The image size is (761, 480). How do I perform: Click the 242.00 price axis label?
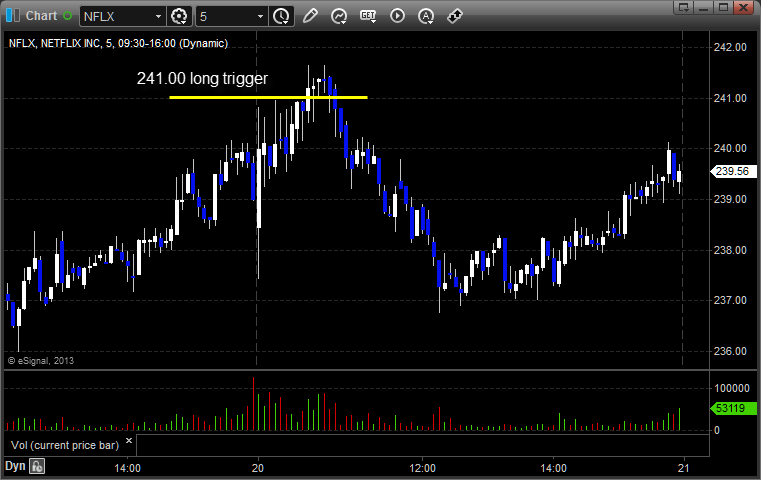click(x=730, y=47)
